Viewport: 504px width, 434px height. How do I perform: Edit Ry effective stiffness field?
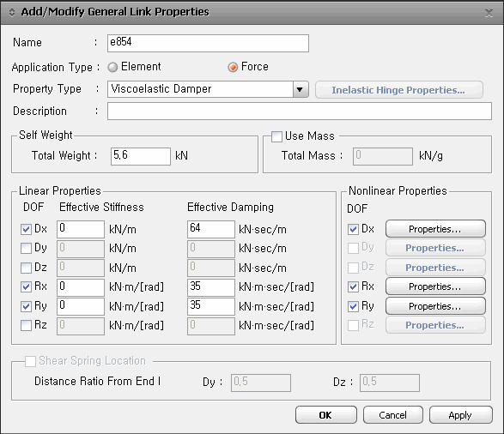tap(81, 306)
